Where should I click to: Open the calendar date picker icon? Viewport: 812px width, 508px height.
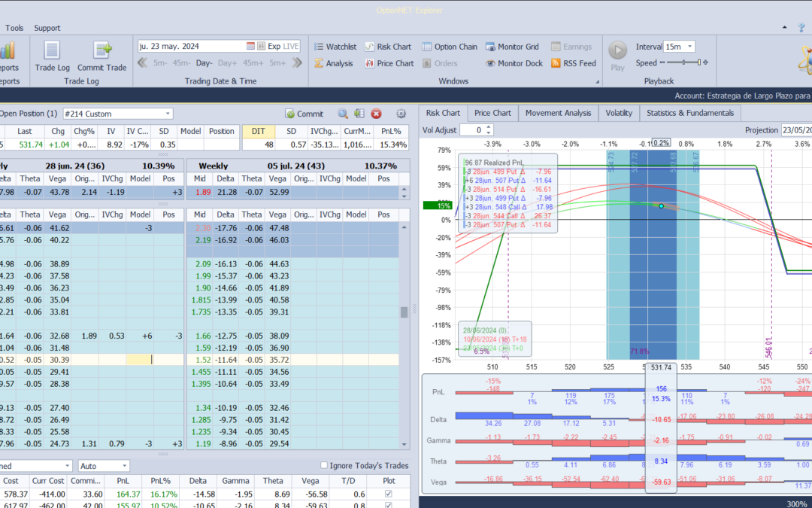point(250,46)
